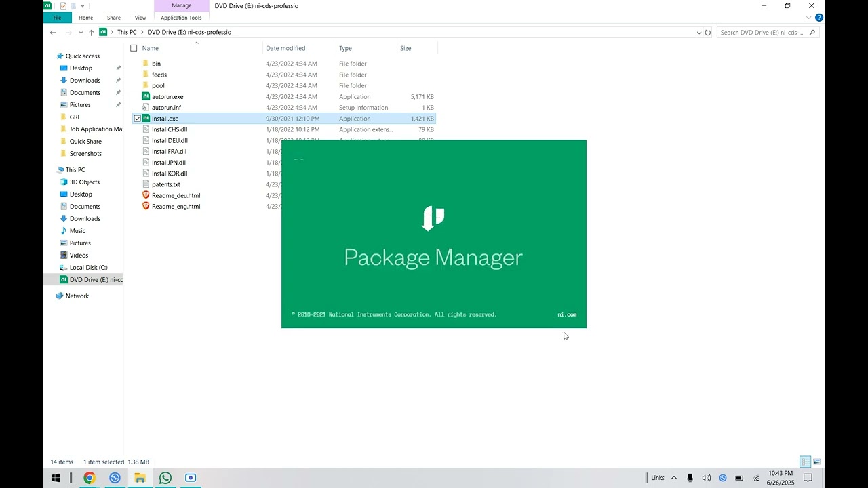Screen dimensions: 868x488
Task: Expand the address bar history dropdown
Action: tap(699, 32)
